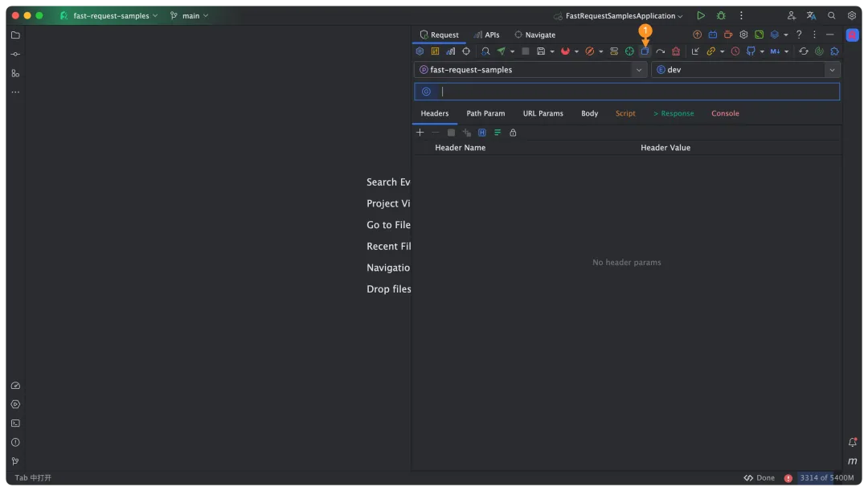Select the Response tab
868x491 pixels.
(674, 113)
